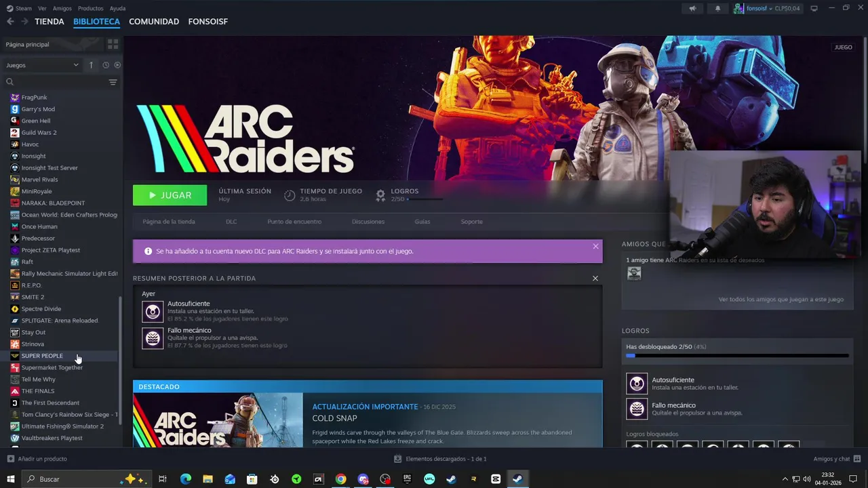Click the achievements progress bar
Screen dimensions: 868x488
tap(738, 355)
